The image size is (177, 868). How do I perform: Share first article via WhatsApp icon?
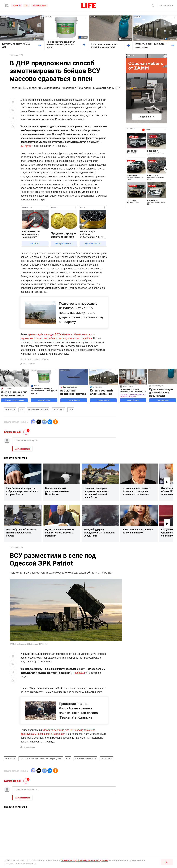tap(13, 126)
